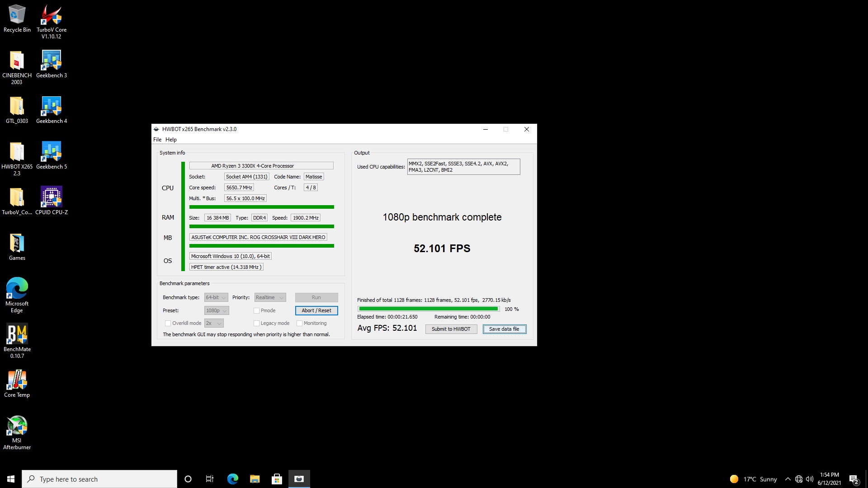The width and height of the screenshot is (868, 488).
Task: Launch Geekbench 3 desktop shortcut
Action: click(x=51, y=64)
